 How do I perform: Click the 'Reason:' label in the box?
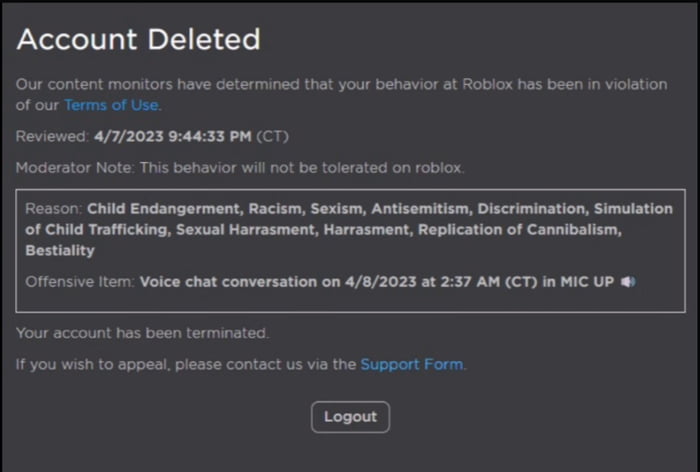point(55,209)
